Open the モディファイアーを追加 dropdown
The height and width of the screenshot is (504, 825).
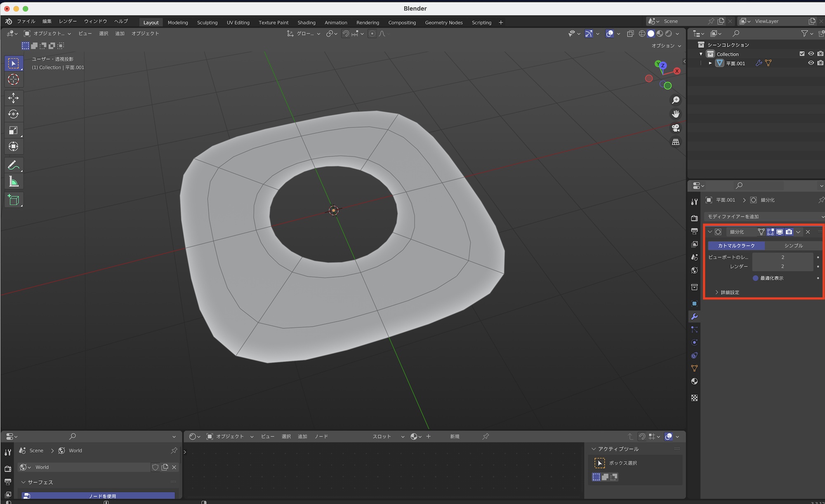[x=763, y=216]
